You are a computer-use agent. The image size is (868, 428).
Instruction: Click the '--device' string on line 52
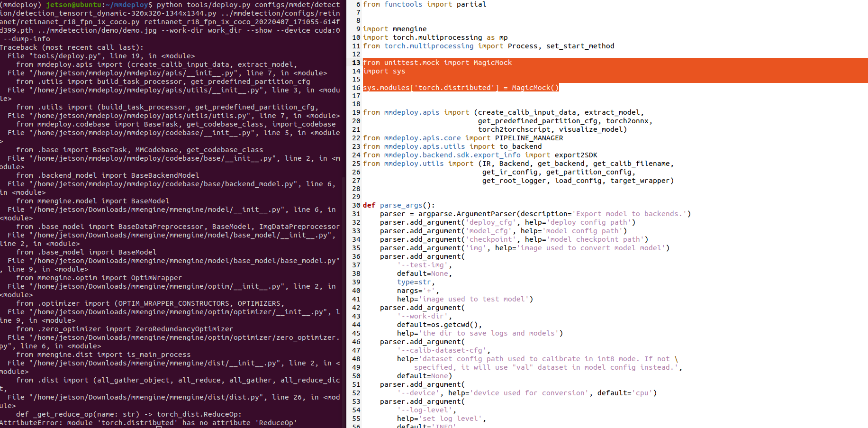coord(418,393)
